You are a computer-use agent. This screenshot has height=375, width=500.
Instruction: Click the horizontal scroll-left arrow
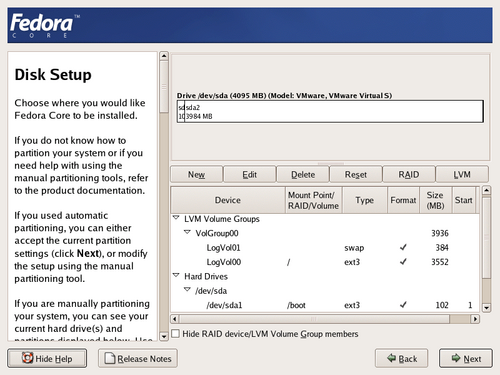175,319
